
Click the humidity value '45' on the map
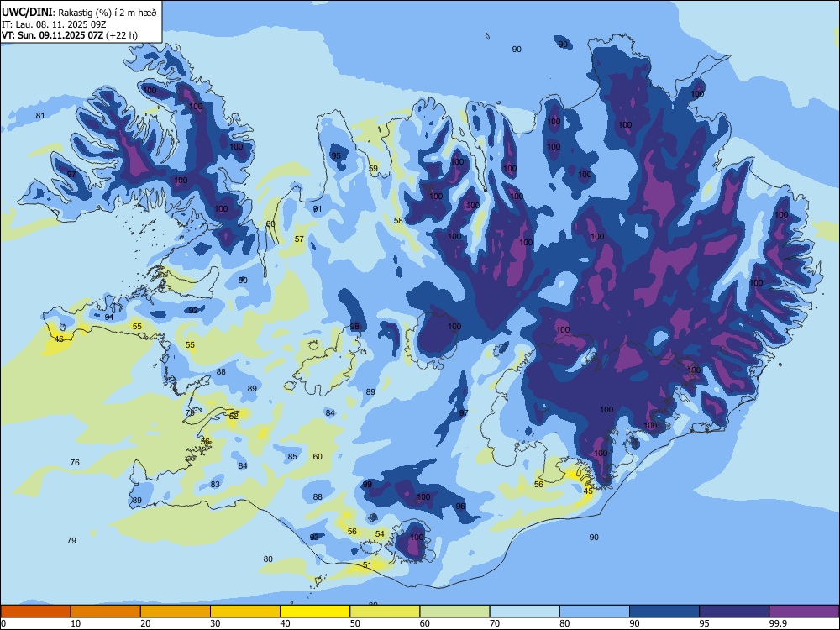click(588, 491)
